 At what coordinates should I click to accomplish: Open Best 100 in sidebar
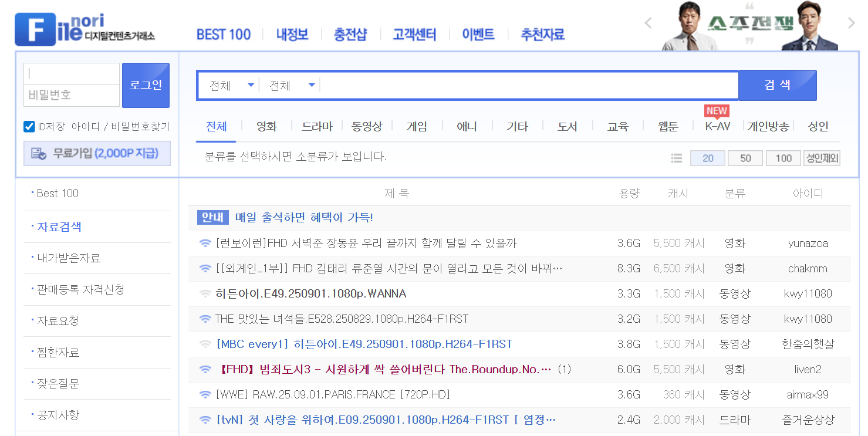(58, 193)
